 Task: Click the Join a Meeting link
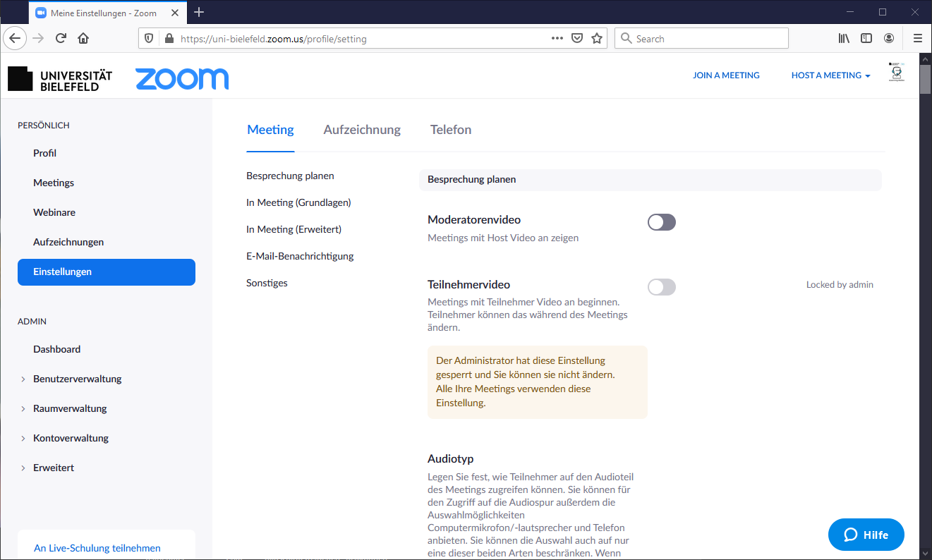[x=726, y=75]
